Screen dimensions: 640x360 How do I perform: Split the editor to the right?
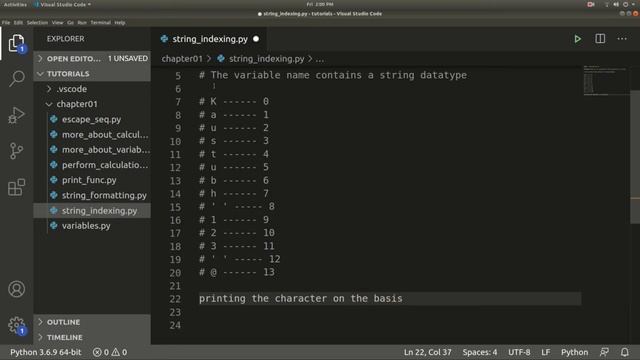[600, 39]
